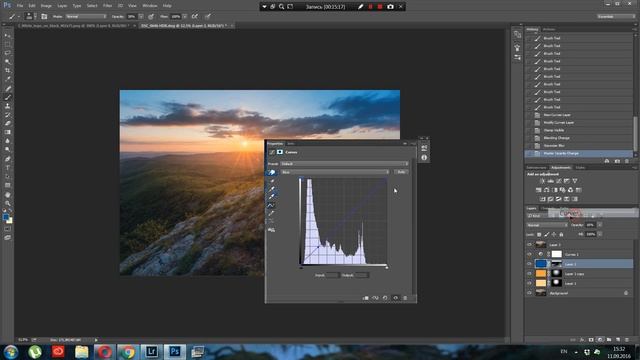The width and height of the screenshot is (640, 360).
Task: Pause the screen recording
Action: pyautogui.click(x=371, y=7)
